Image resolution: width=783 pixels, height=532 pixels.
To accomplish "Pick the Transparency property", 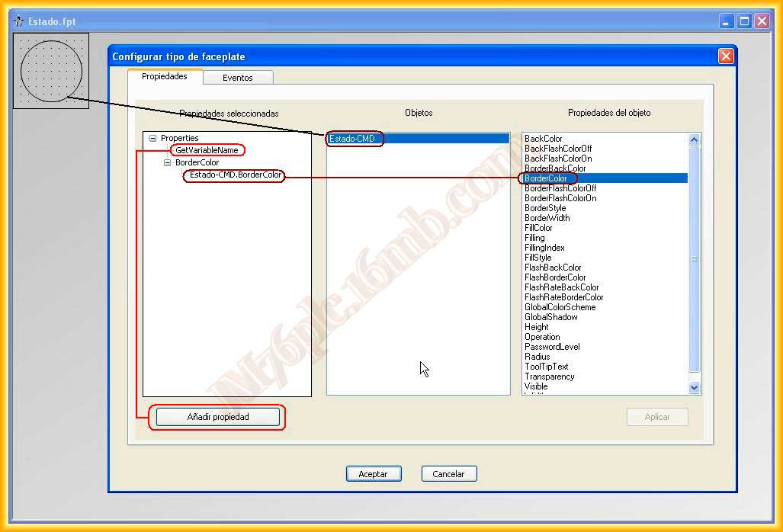I will [550, 377].
